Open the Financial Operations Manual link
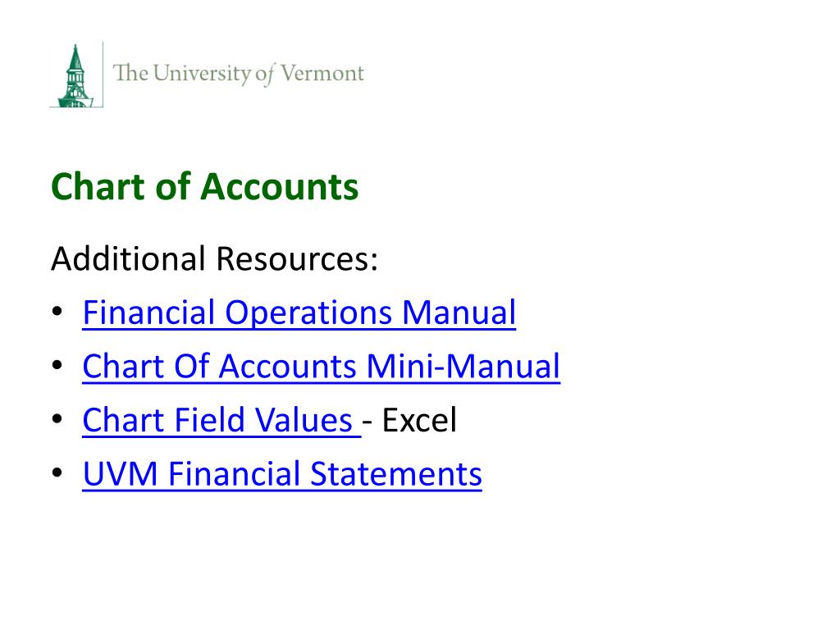840x630 pixels. pyautogui.click(x=299, y=313)
